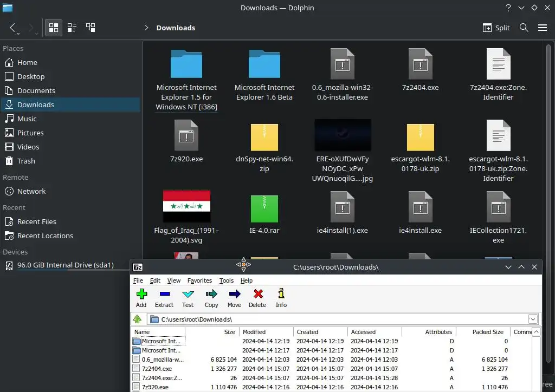
Task: Sort 7-Zip list by Packed Size column
Action: [483, 332]
